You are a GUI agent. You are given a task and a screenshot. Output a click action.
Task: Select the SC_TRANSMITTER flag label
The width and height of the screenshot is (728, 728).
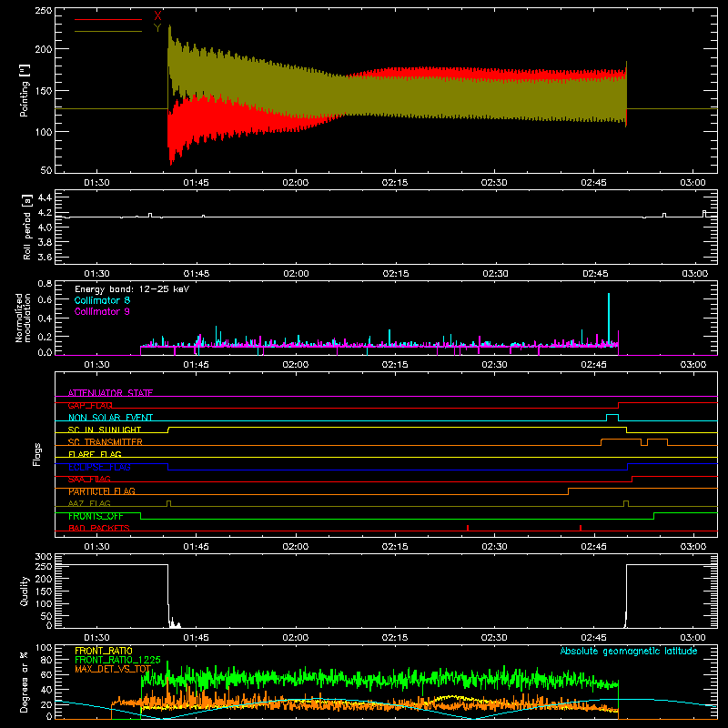[x=106, y=442]
